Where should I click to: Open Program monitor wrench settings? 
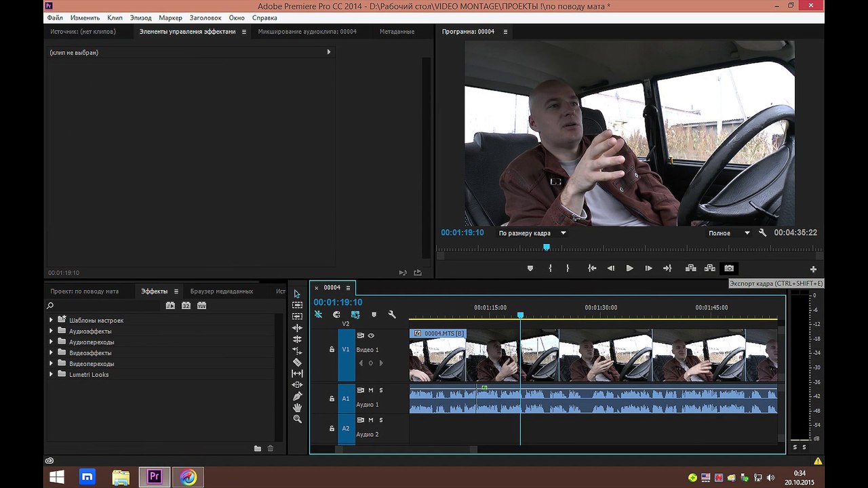(762, 232)
